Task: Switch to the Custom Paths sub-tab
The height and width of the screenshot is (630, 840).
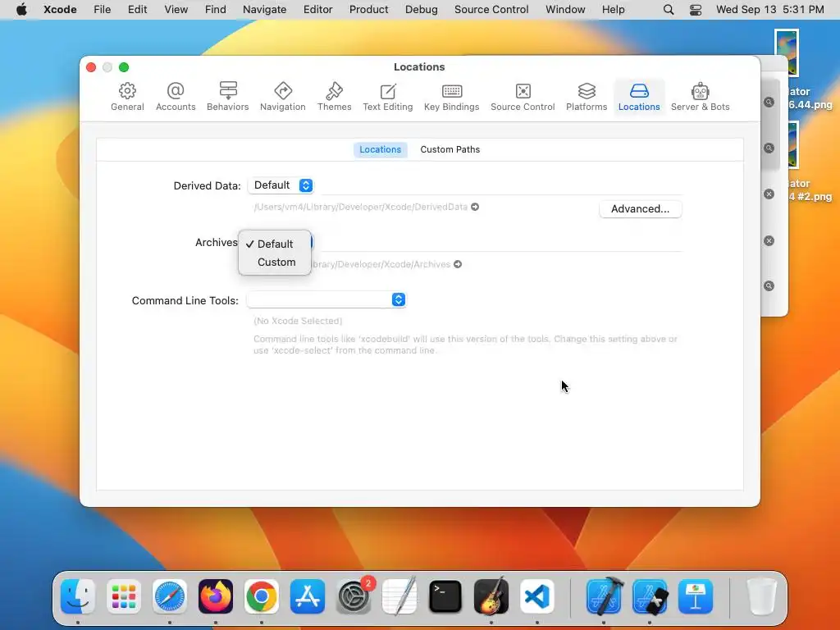Action: [450, 149]
